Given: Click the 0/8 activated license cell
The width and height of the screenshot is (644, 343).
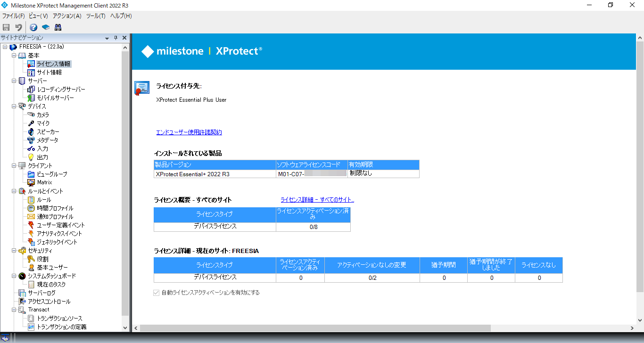Looking at the screenshot, I should click(314, 227).
